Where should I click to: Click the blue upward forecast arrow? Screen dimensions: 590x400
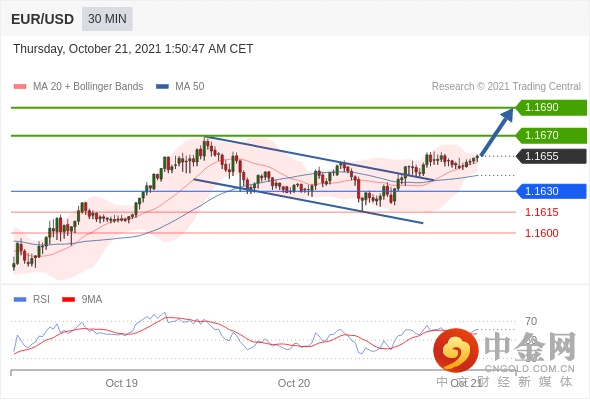coord(497,132)
